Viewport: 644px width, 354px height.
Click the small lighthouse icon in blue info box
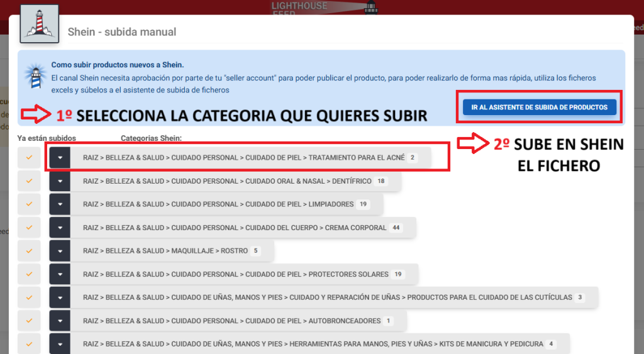click(x=36, y=76)
